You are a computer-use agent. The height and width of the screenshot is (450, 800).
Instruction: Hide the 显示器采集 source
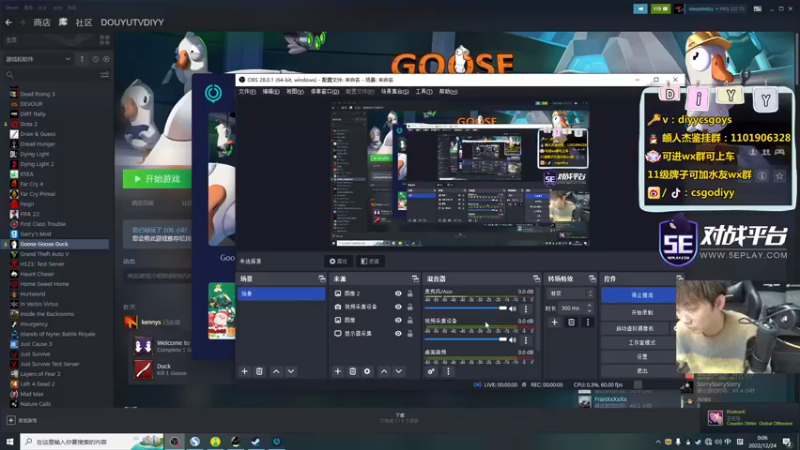[398, 333]
